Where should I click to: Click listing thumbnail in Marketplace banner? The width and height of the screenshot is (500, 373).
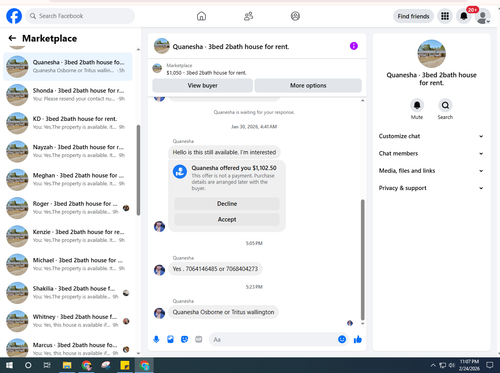[157, 69]
